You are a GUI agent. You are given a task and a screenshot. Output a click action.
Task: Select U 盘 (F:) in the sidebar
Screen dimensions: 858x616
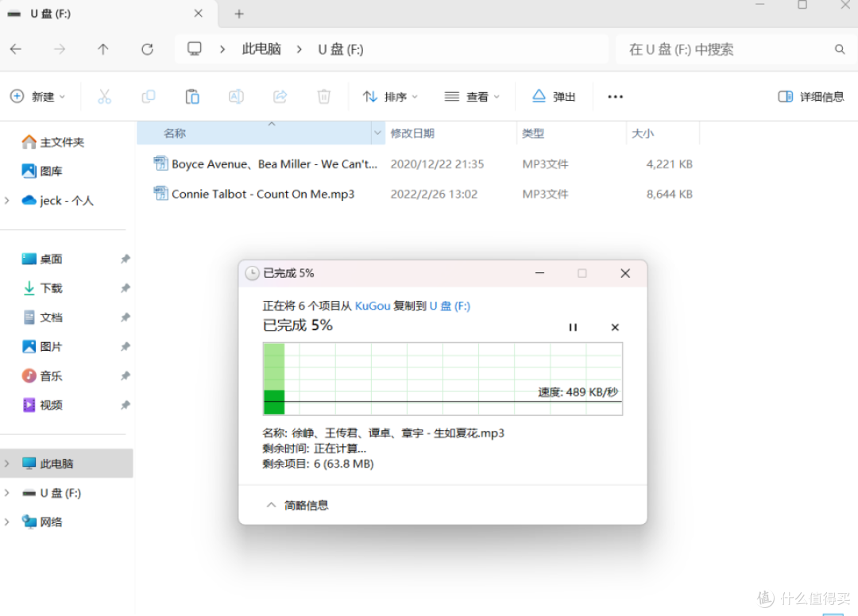[52, 493]
